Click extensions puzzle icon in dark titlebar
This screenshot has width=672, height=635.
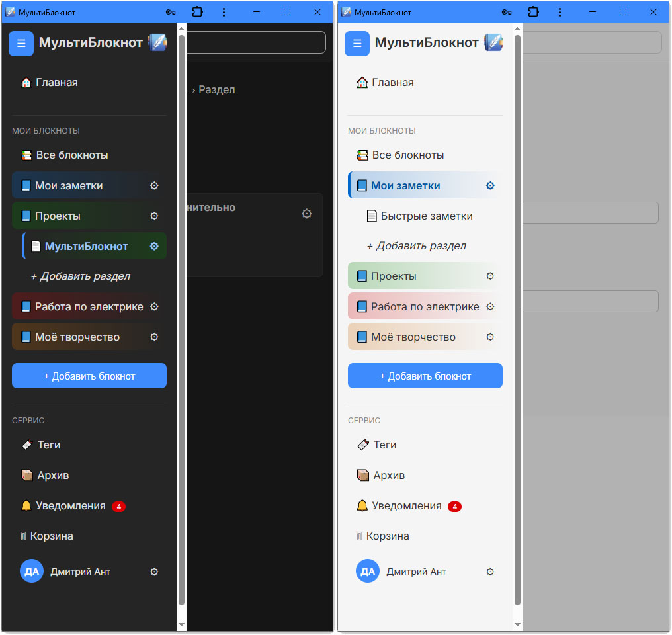click(197, 11)
